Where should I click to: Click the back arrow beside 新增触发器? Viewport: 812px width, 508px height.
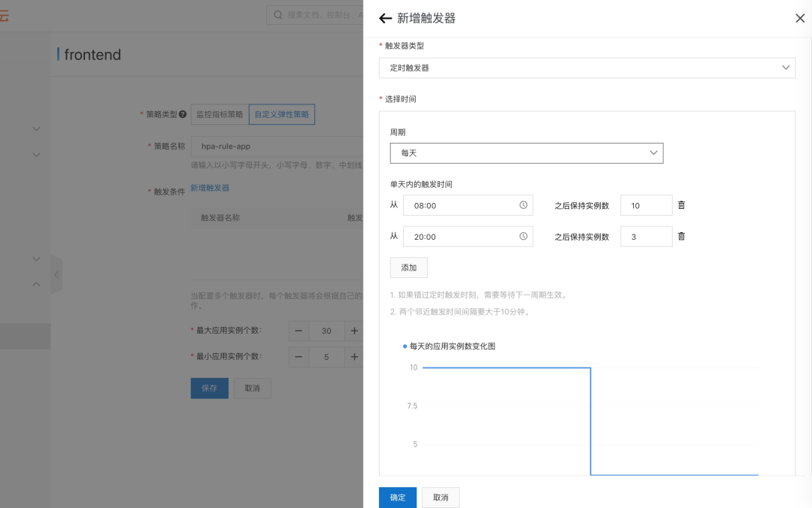(x=385, y=19)
